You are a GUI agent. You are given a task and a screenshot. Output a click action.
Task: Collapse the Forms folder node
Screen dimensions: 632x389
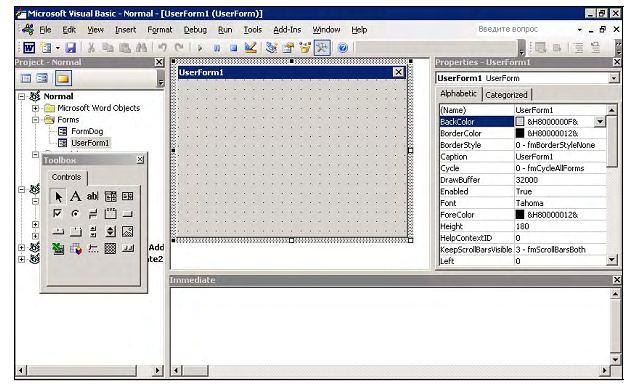[x=35, y=120]
